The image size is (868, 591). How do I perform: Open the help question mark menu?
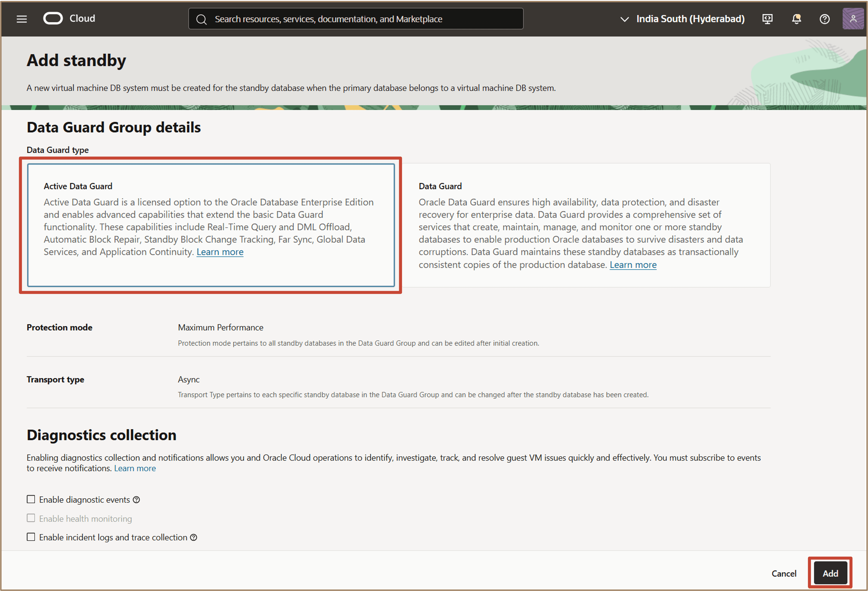tap(824, 19)
